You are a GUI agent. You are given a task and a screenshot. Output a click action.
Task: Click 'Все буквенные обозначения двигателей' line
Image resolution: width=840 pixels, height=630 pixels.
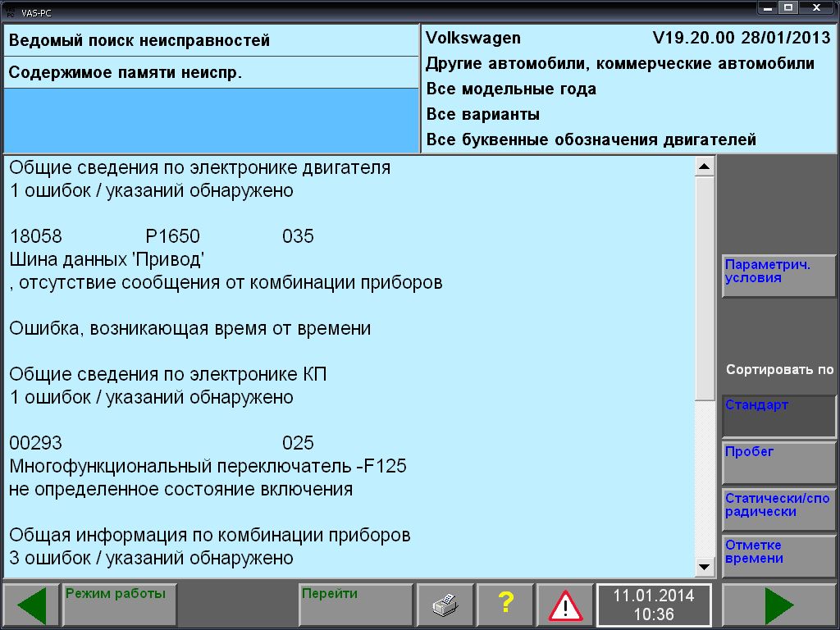(591, 139)
